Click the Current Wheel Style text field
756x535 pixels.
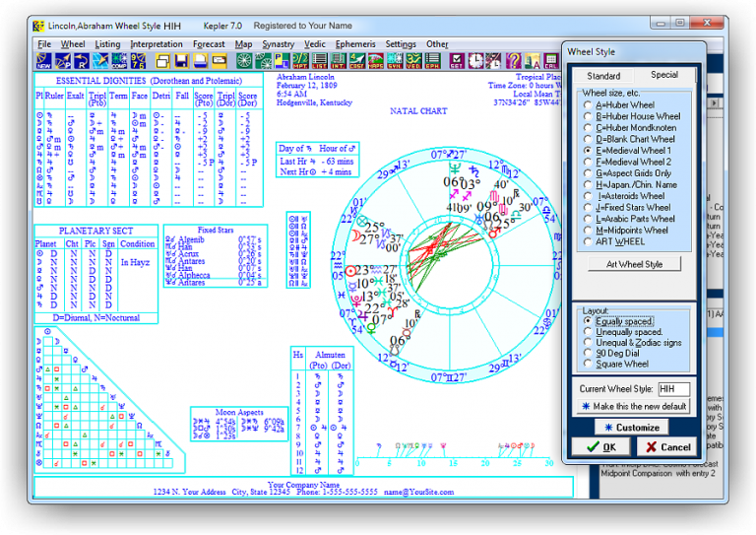pos(673,389)
